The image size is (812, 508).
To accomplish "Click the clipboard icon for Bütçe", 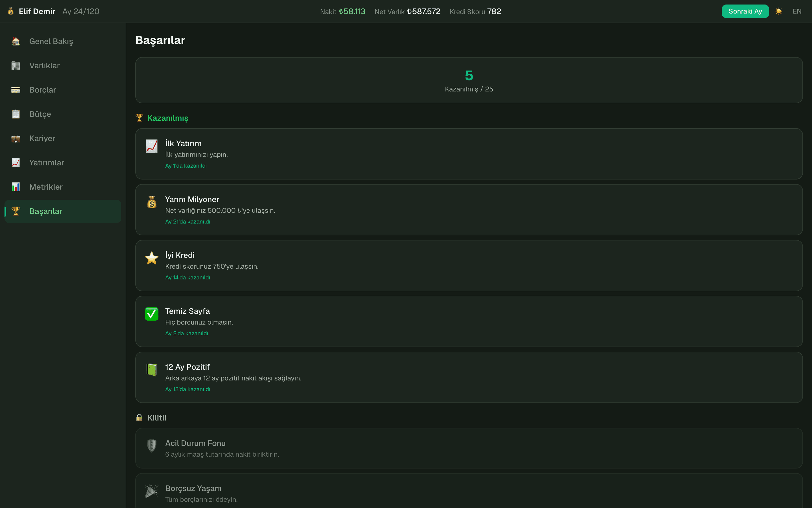I will pos(16,114).
